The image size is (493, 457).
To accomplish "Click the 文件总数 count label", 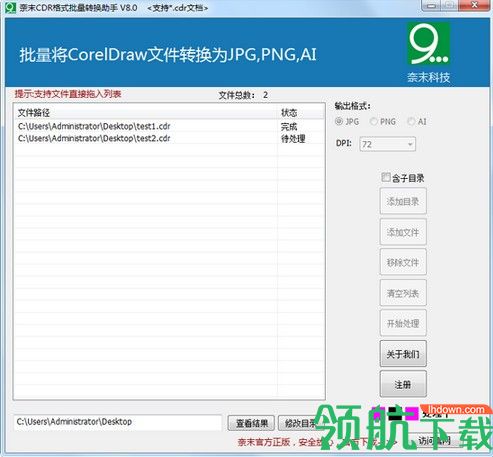I will 243,95.
